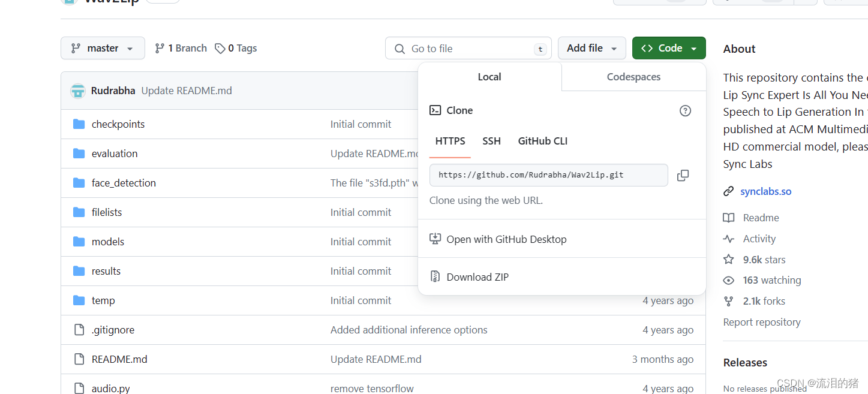Open the checkpoints folder
Screen dimensions: 868x394
pos(118,124)
